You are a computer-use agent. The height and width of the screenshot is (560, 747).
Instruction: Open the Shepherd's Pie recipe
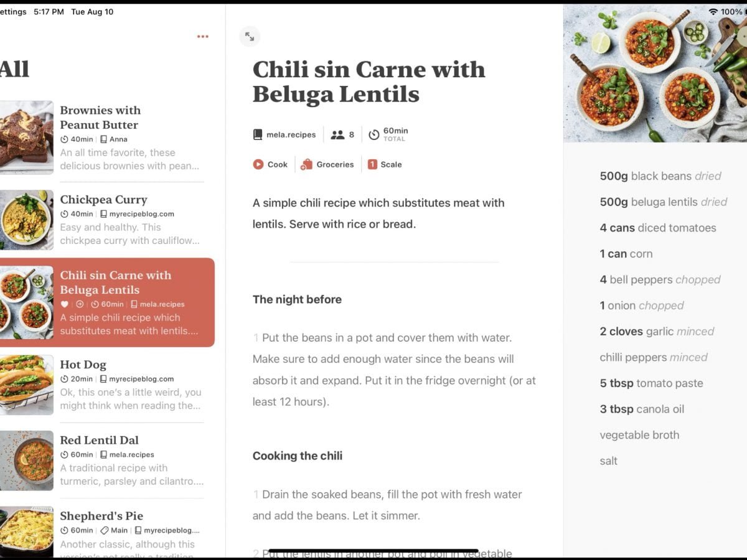(x=101, y=516)
